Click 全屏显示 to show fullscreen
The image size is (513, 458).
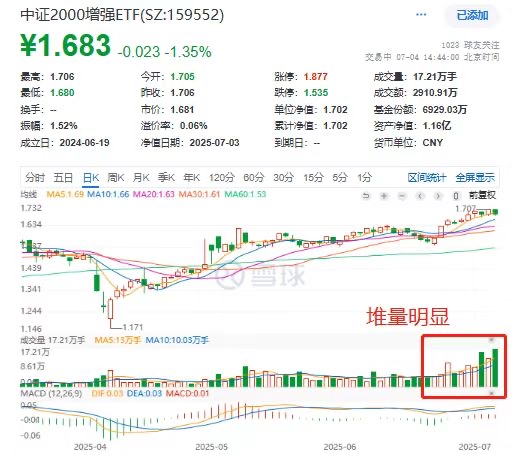pyautogui.click(x=475, y=178)
